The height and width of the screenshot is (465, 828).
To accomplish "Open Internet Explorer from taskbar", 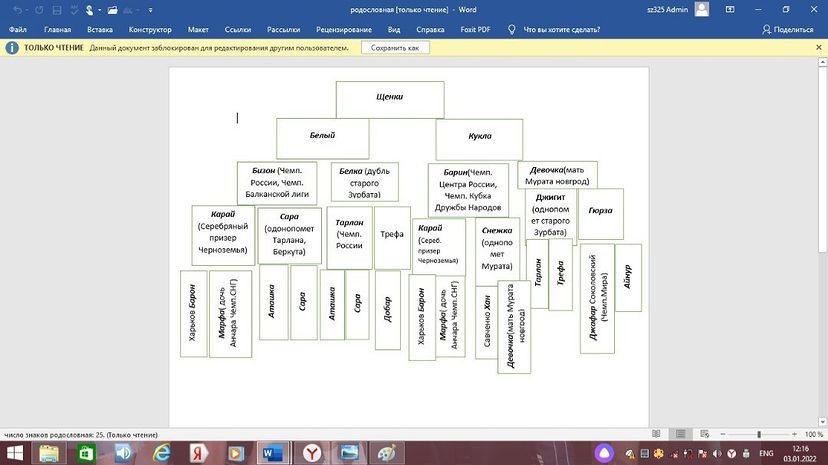I will point(162,453).
